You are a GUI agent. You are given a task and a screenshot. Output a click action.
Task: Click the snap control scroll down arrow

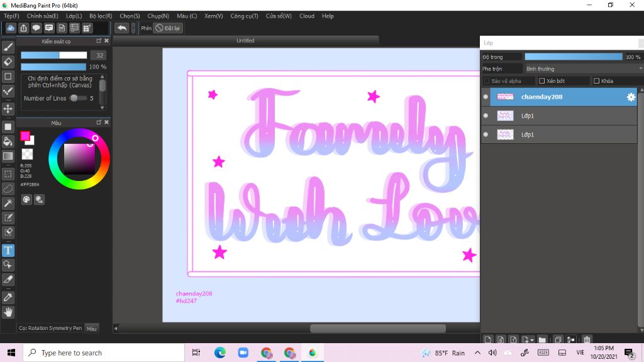point(103,107)
